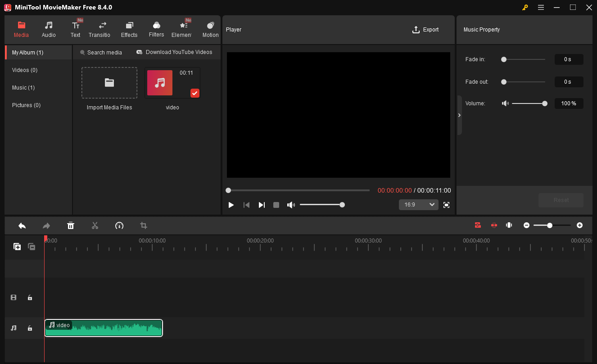Open the hamburger menu in the title bar
The height and width of the screenshot is (364, 597).
pos(541,7)
